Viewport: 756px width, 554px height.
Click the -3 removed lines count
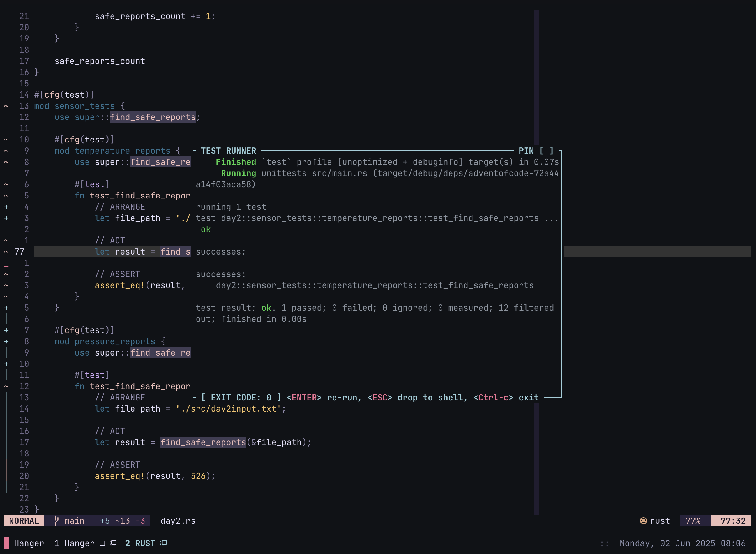(x=140, y=520)
